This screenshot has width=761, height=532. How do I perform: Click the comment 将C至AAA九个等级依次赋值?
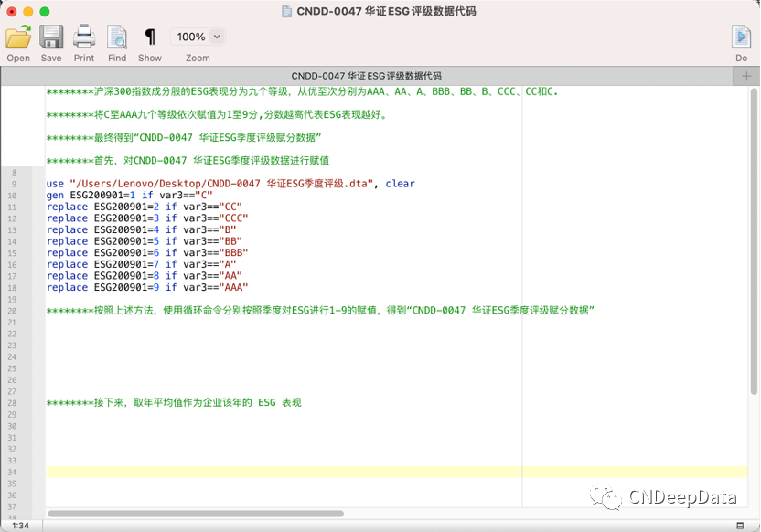[216, 115]
